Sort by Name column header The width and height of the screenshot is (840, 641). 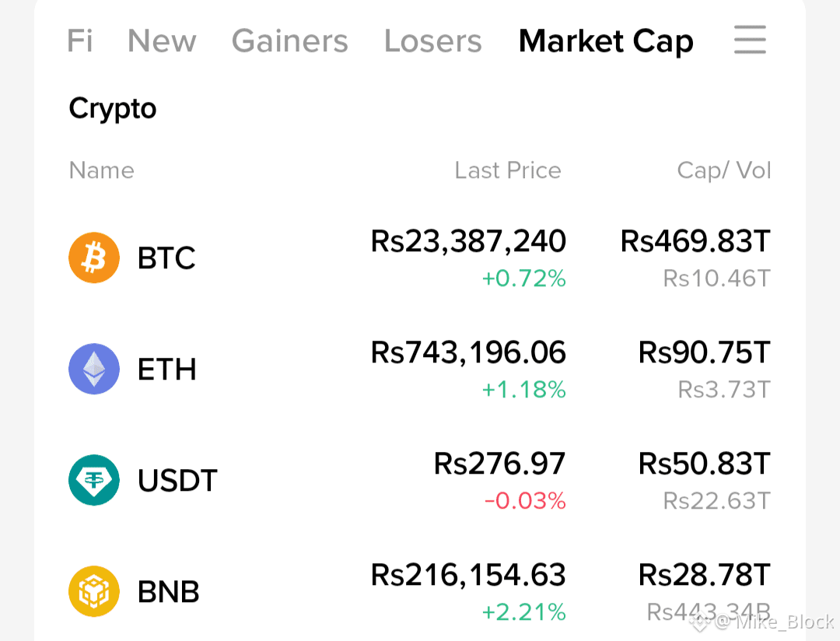coord(102,170)
